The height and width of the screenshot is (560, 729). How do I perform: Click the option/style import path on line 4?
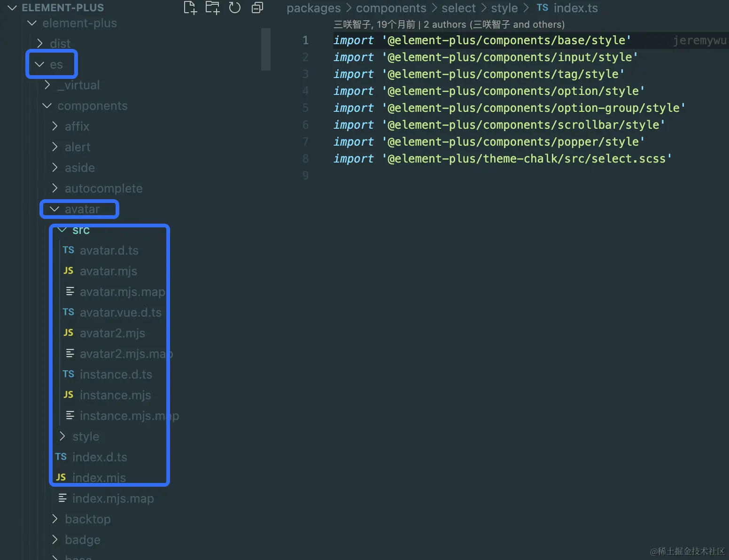click(x=513, y=91)
